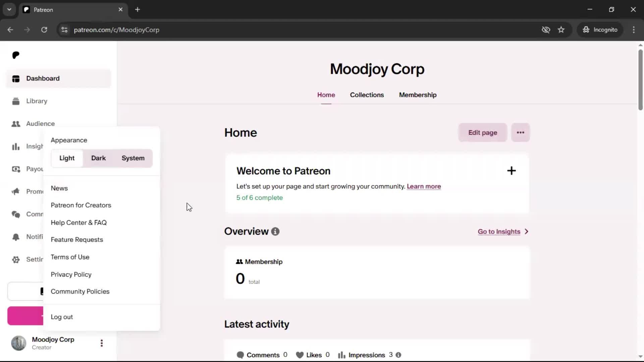Click the three-dot menu beside Moodjoy Corp profile

coord(102,343)
